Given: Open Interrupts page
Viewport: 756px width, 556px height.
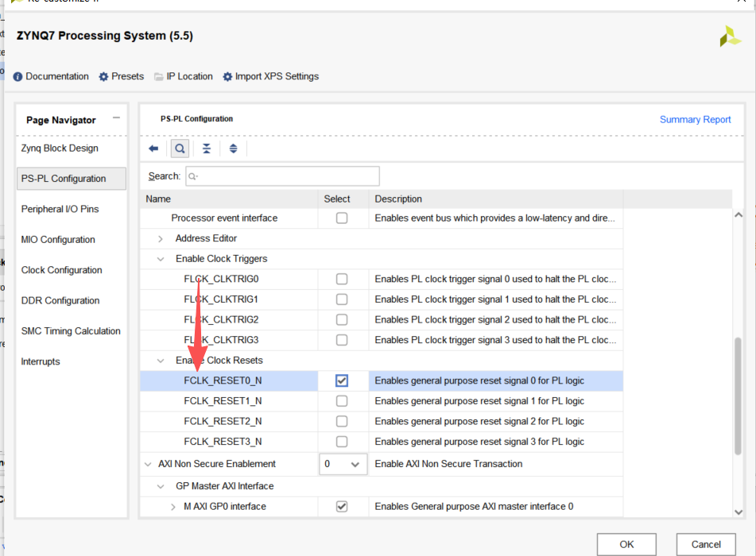Looking at the screenshot, I should tap(41, 362).
